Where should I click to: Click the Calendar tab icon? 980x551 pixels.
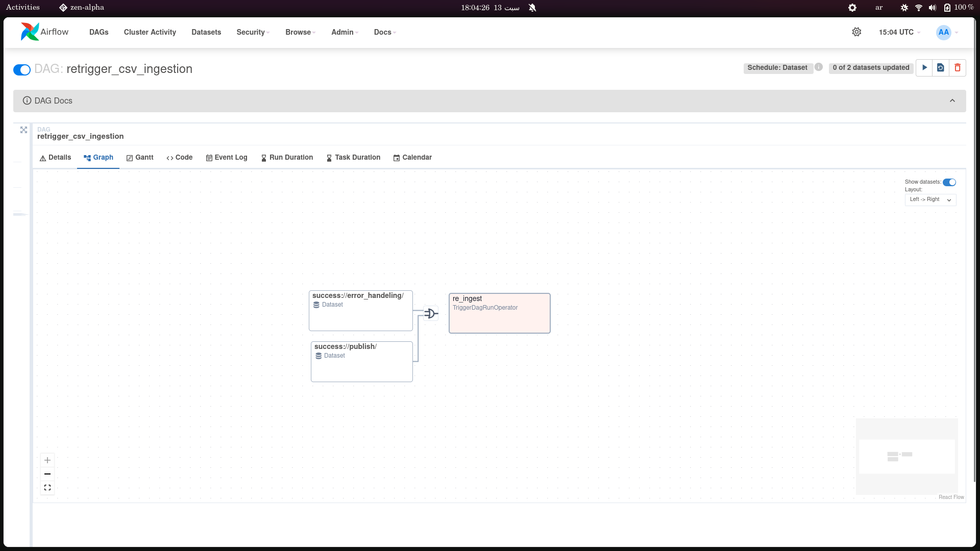(397, 158)
